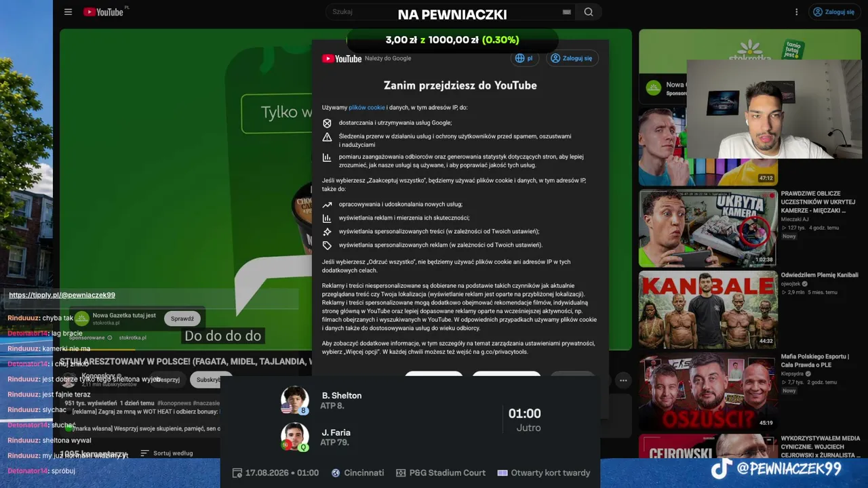Screen dimensions: 868x488
Task: Click the magnifier search button
Action: pos(589,12)
